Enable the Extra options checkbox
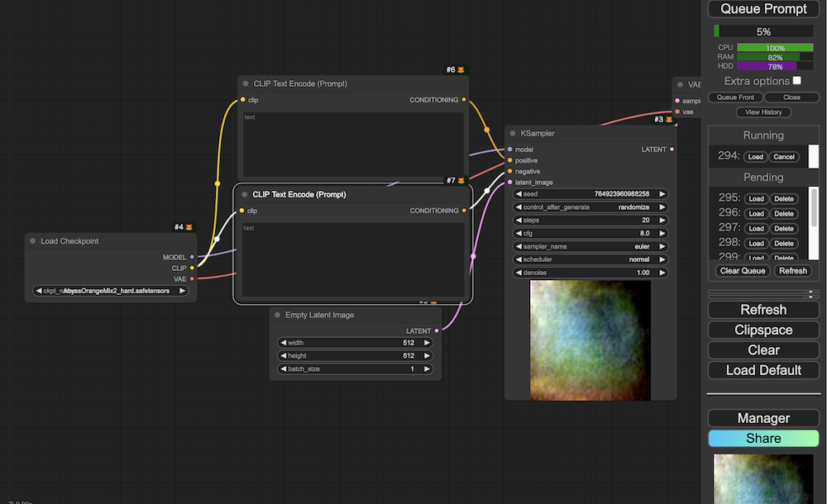The image size is (827, 504). pos(797,81)
